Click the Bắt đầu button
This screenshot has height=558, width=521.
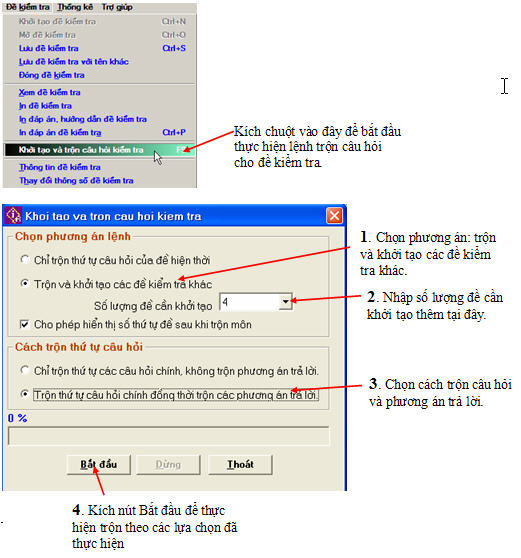coord(99,464)
